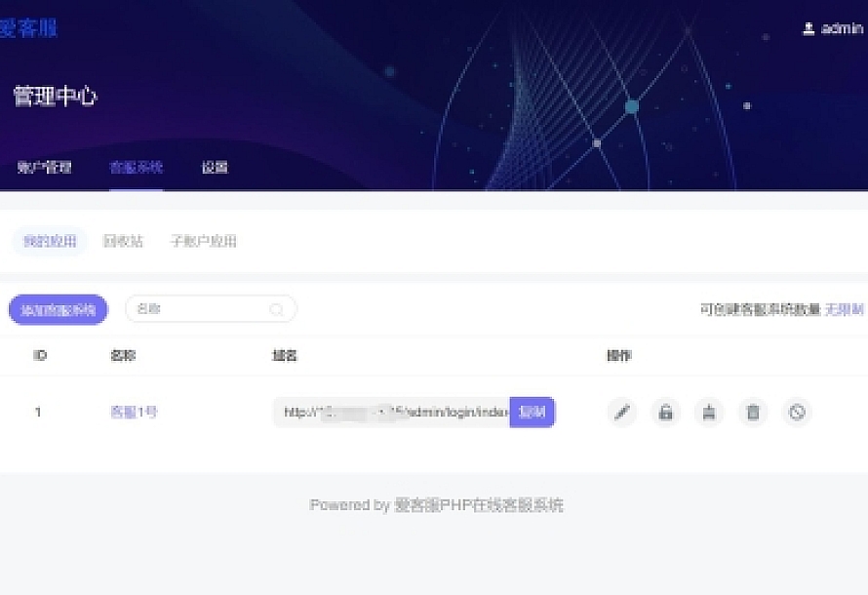The image size is (868, 595).
Task: Click the 爱客服PHP在线客服系统 footer link
Action: (479, 505)
